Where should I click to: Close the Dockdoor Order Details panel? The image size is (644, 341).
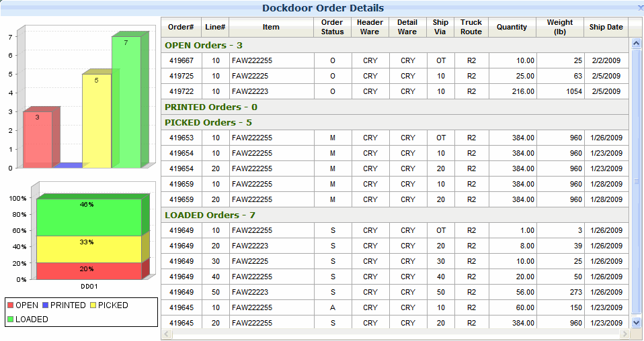(639, 7)
